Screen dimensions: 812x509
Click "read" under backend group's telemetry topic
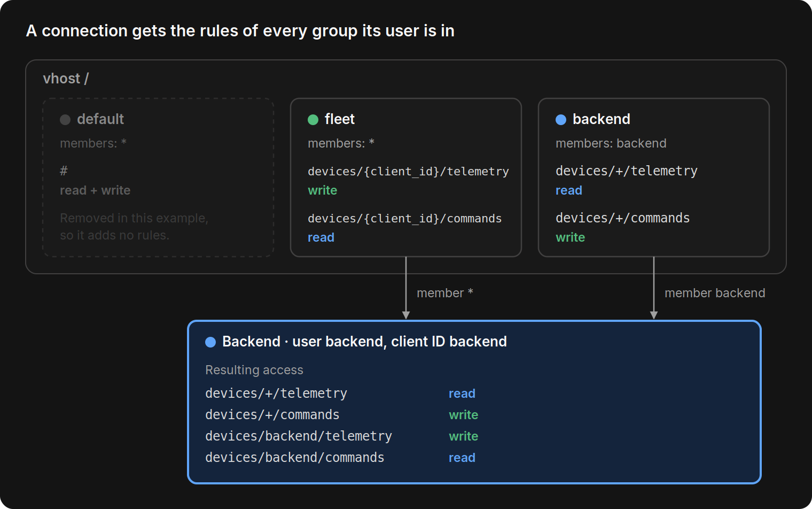click(569, 190)
